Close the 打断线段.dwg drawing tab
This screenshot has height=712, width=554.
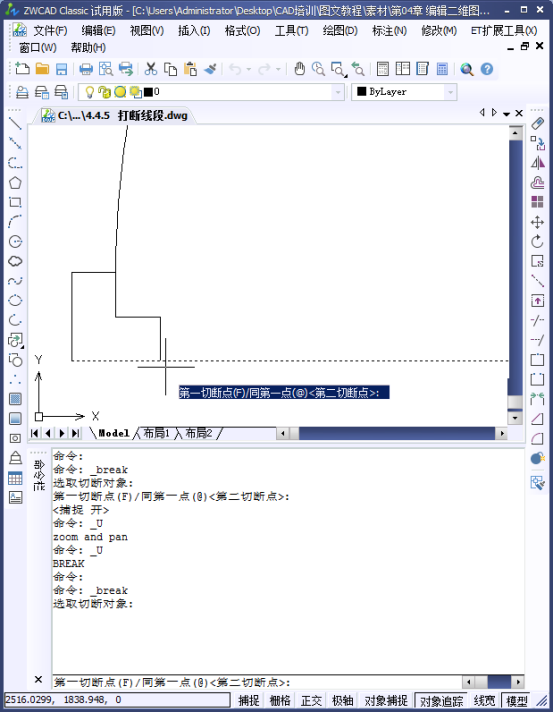click(x=519, y=113)
